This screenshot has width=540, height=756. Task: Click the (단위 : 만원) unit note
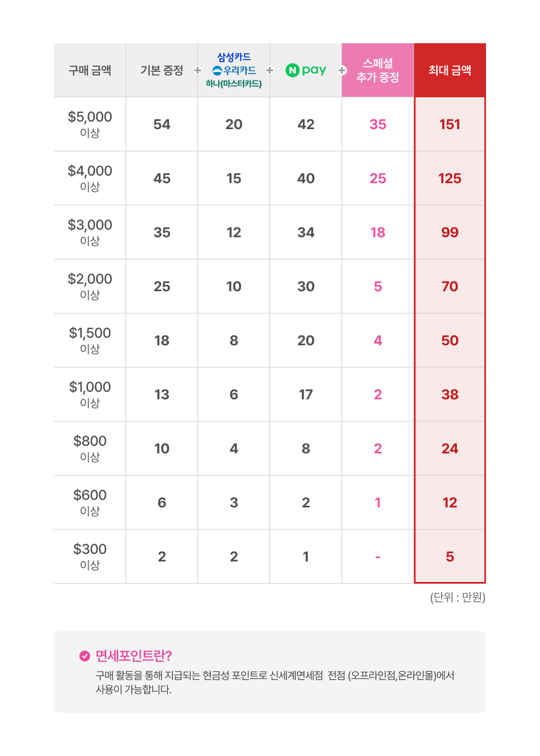(x=458, y=597)
